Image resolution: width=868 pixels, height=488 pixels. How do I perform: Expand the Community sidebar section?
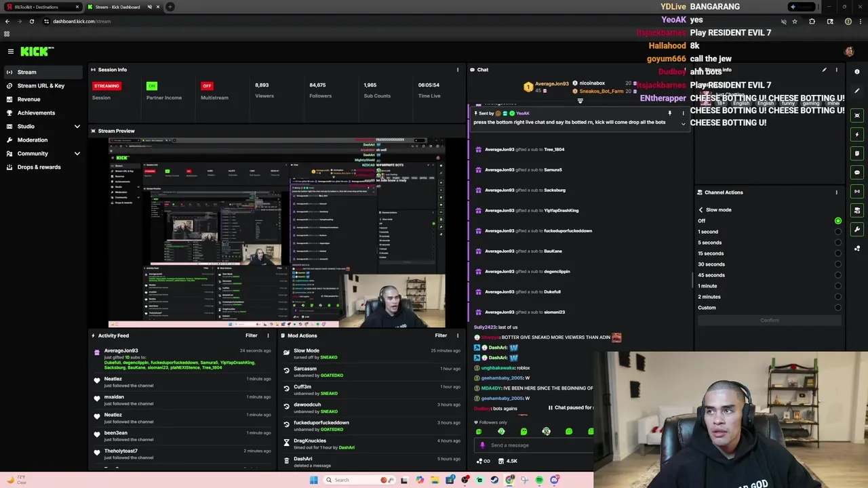(x=42, y=153)
